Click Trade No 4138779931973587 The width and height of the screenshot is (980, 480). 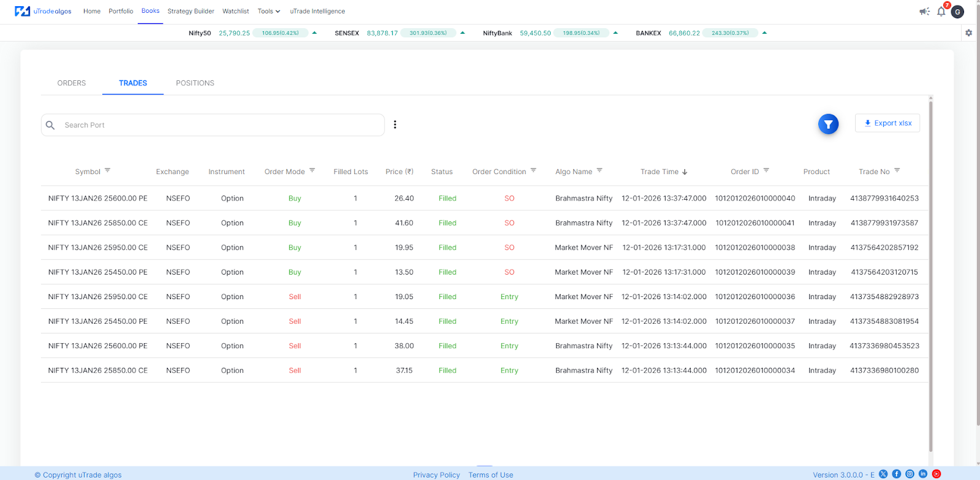[884, 223]
